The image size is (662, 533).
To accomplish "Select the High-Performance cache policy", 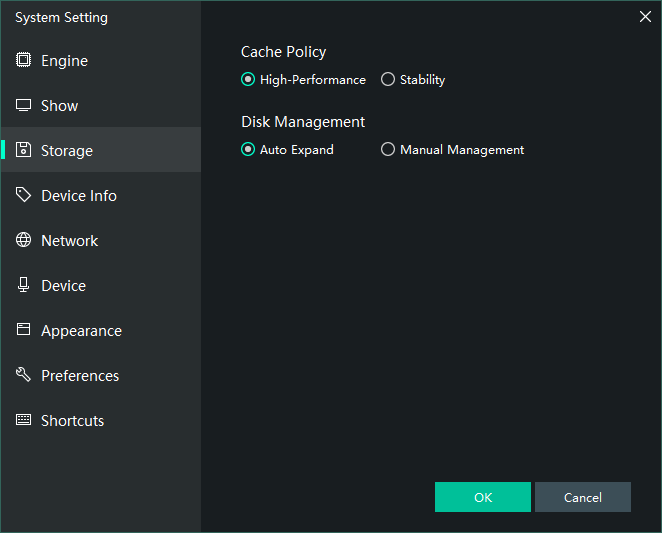I will pos(248,80).
